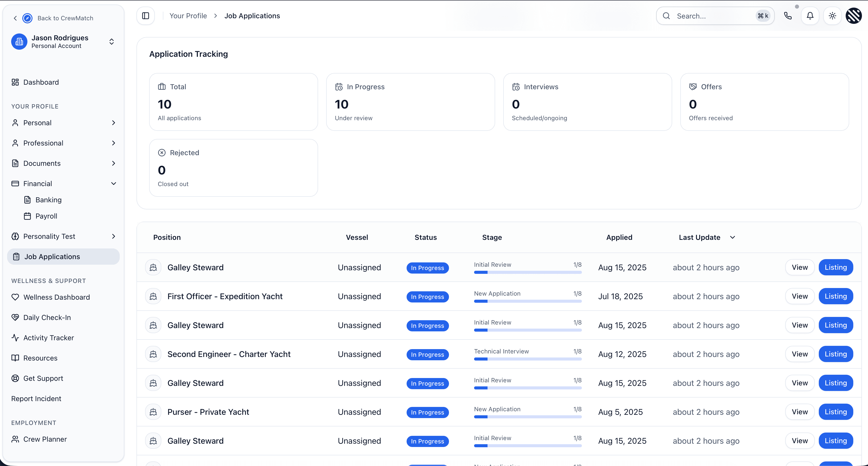Screen dimensions: 868x466
Task: Switch light mode using the sun icon
Action: coord(832,15)
